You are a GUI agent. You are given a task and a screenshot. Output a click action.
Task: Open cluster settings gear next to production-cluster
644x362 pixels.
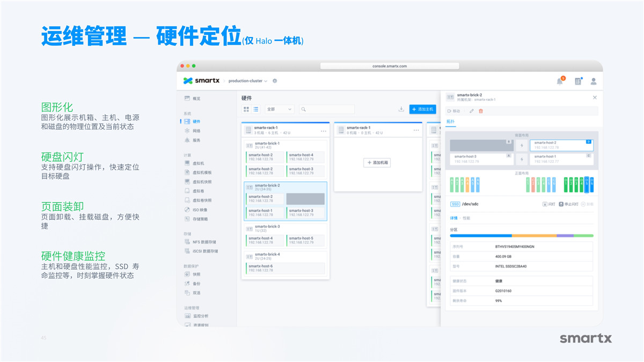275,81
